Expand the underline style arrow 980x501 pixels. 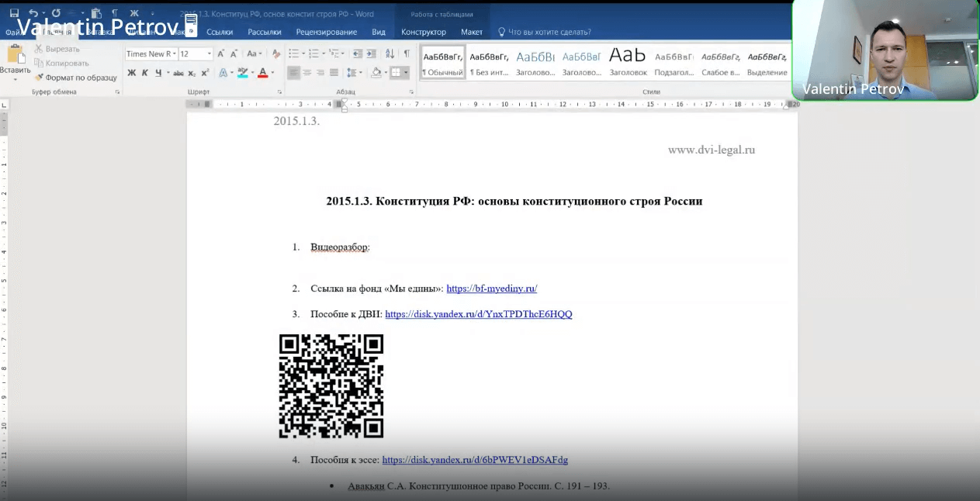tap(168, 73)
